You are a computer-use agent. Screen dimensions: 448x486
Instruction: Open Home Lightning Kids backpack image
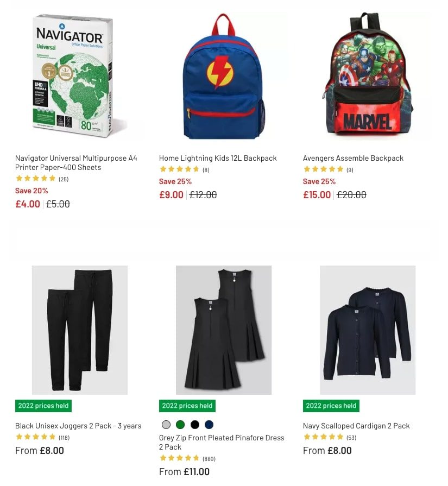tap(224, 75)
